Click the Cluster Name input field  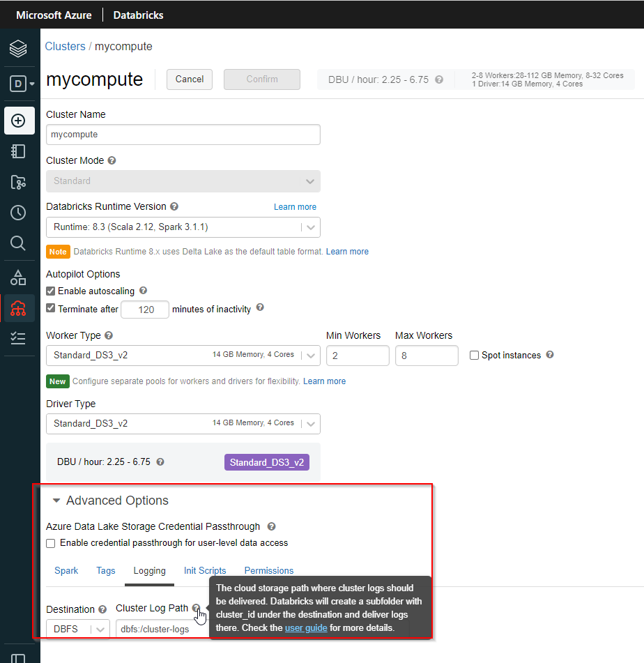(183, 135)
